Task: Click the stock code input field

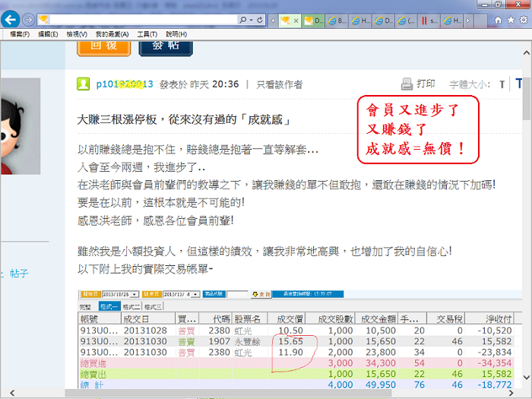Action: click(237, 294)
